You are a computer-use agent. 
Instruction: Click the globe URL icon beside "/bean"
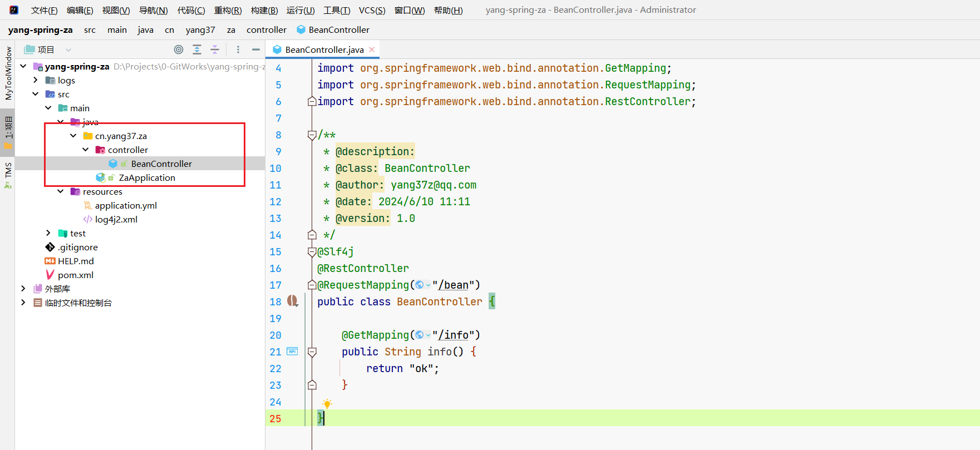(420, 285)
